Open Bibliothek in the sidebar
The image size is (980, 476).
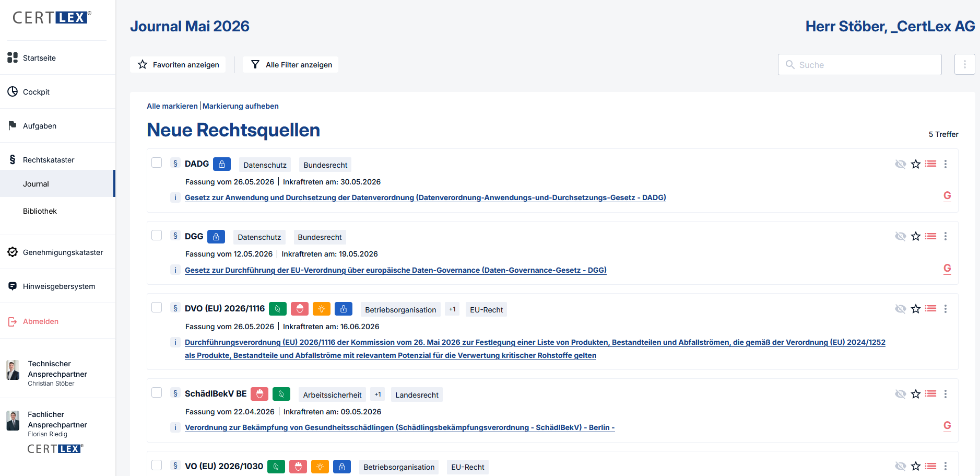pyautogui.click(x=40, y=211)
